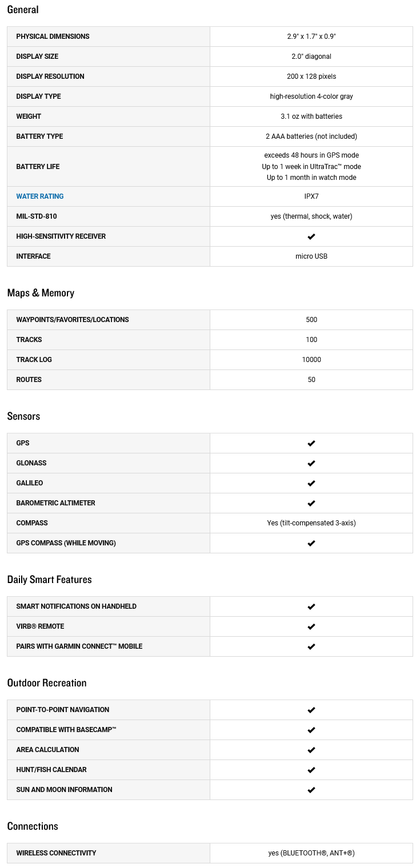Click the GPS checkmark icon

click(x=311, y=443)
